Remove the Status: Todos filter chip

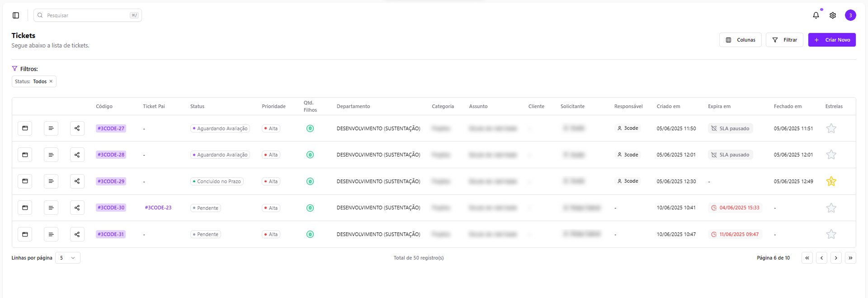tap(51, 81)
